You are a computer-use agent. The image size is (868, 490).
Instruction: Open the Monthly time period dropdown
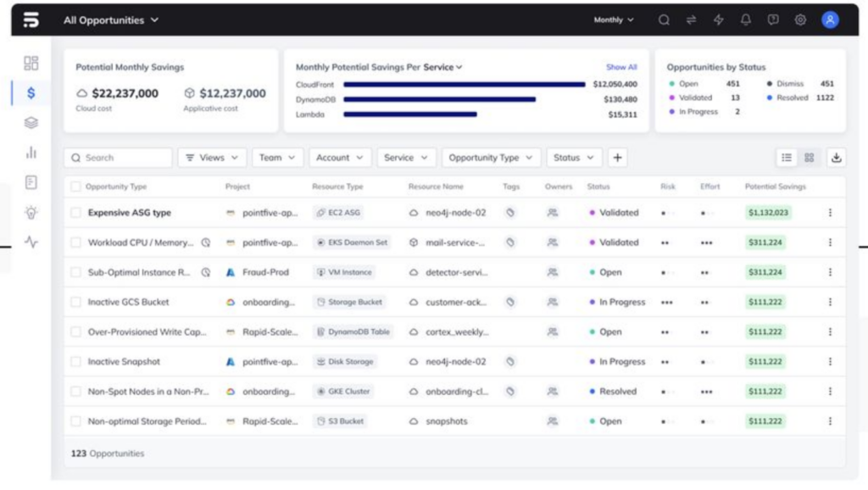pos(612,19)
